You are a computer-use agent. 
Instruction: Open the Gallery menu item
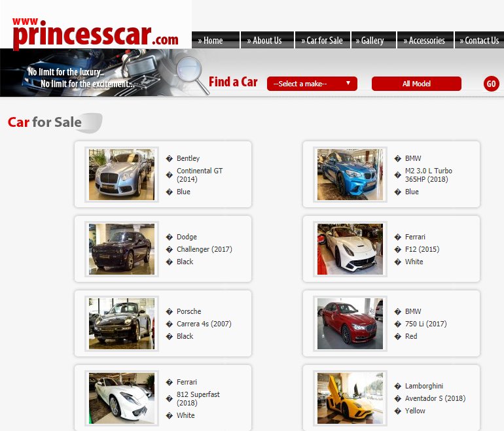click(374, 40)
